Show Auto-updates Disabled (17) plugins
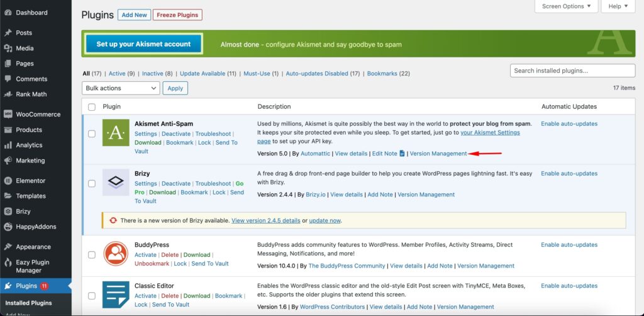 coord(323,74)
